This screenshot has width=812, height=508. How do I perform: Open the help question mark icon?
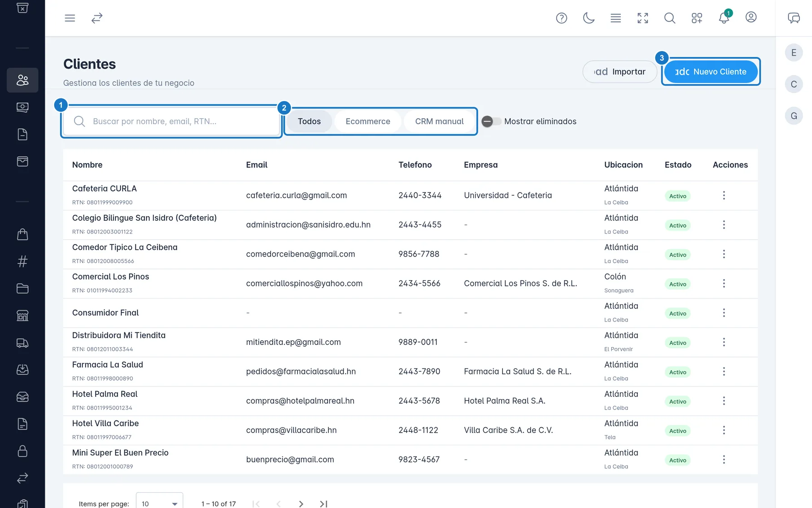coord(562,18)
